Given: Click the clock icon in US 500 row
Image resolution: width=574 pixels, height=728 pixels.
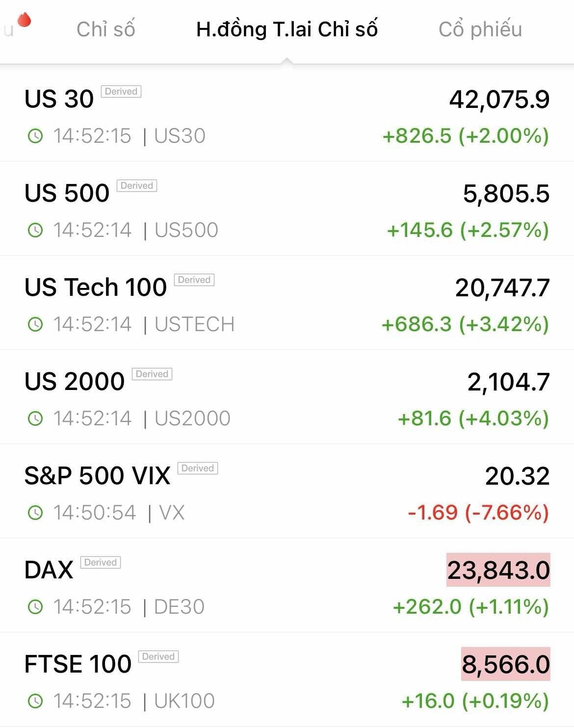Looking at the screenshot, I should (x=35, y=230).
